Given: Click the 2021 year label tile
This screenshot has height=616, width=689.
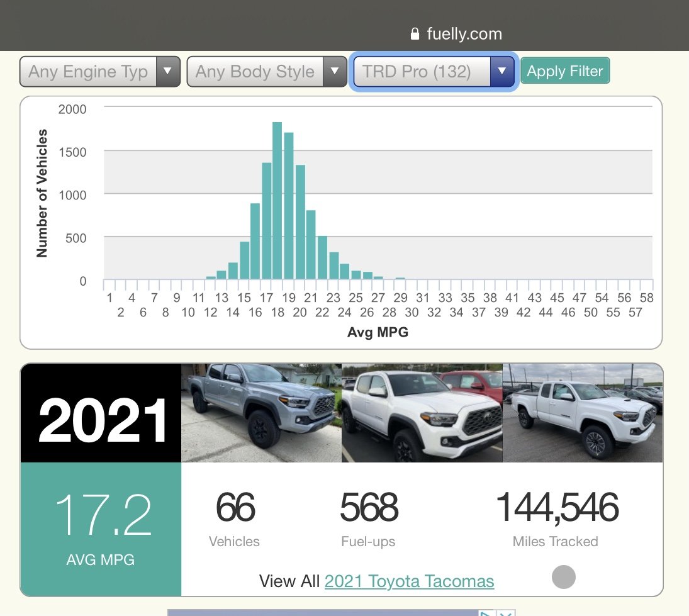Looking at the screenshot, I should pos(101,413).
